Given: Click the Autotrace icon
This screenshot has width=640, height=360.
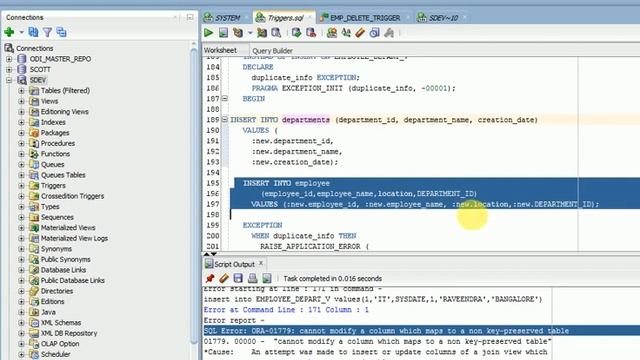Looking at the screenshot, I should 262,33.
